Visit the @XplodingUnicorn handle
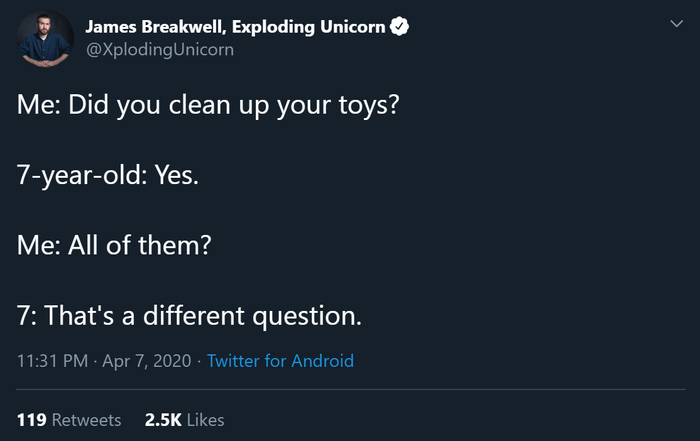The width and height of the screenshot is (700, 441). click(160, 49)
